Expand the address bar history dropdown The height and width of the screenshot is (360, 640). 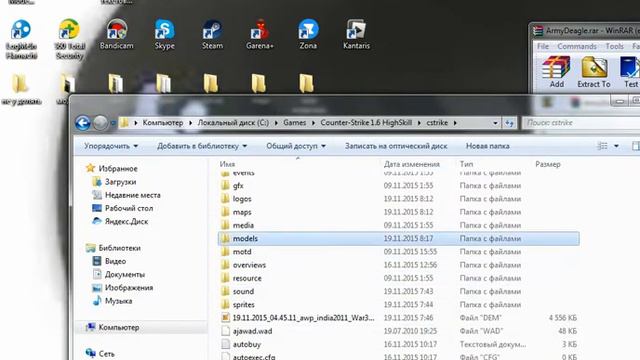click(495, 123)
